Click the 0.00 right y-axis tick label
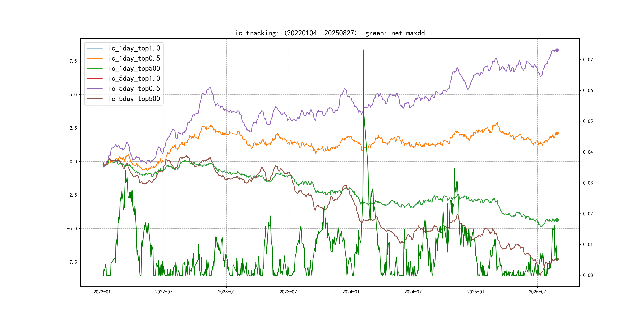The width and height of the screenshot is (644, 322). (x=588, y=275)
